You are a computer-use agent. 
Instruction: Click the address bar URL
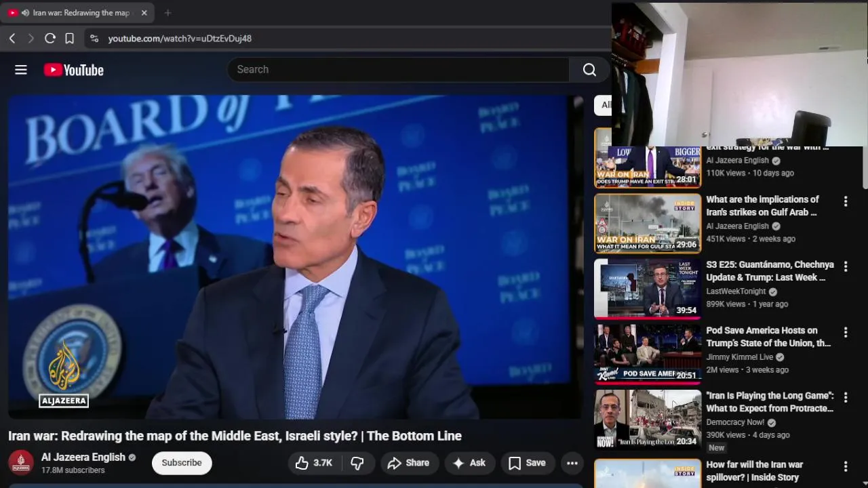tap(180, 39)
